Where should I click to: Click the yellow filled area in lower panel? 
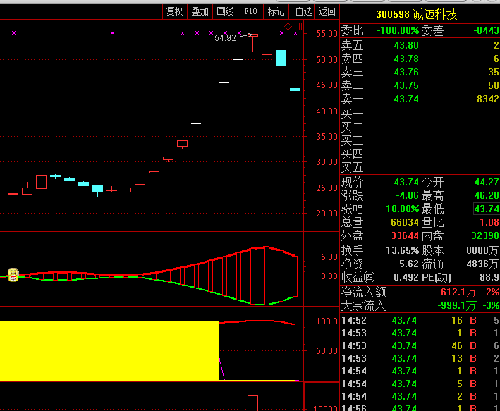[x=109, y=351]
